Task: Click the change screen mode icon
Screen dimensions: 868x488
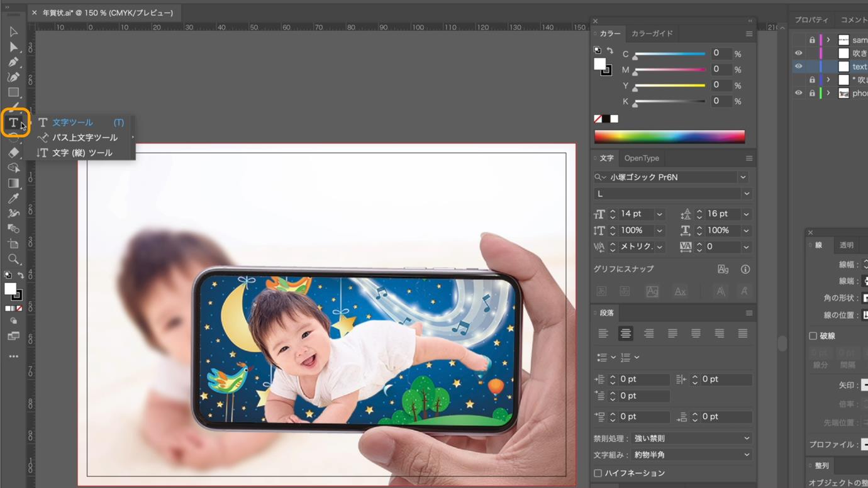Action: click(13, 336)
